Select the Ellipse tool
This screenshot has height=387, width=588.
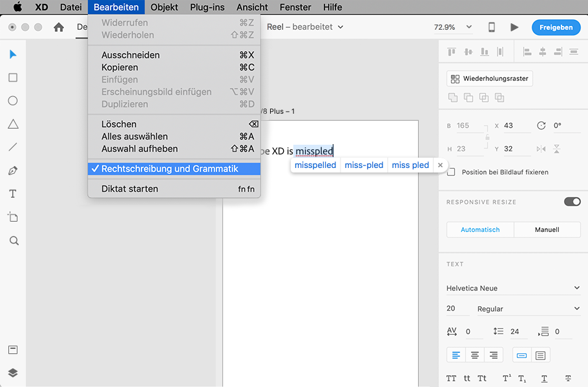click(12, 101)
